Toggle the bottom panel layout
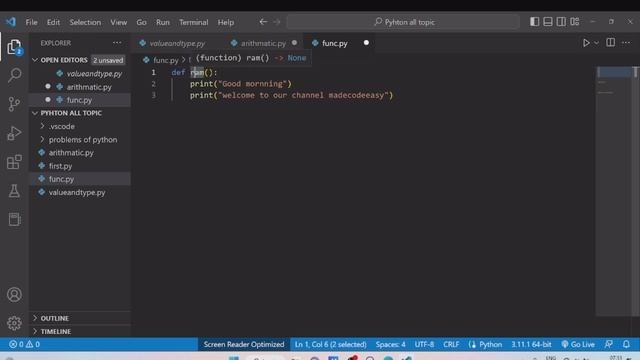 click(548, 22)
